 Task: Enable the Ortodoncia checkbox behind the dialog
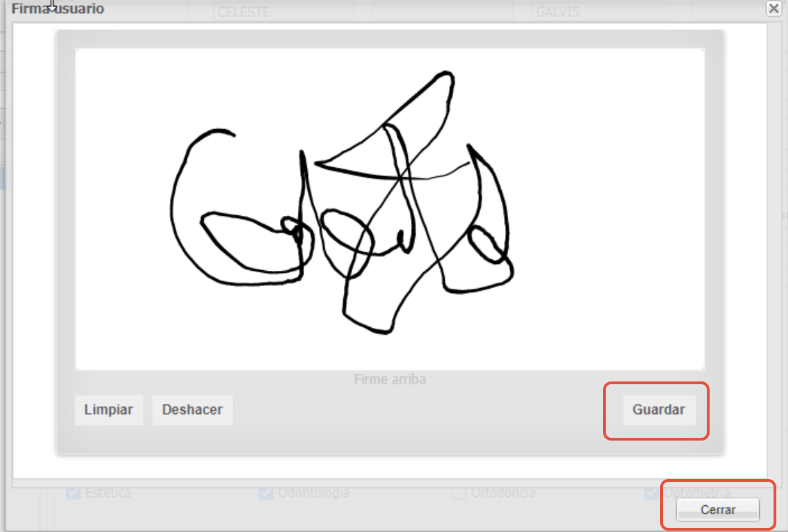pyautogui.click(x=459, y=493)
